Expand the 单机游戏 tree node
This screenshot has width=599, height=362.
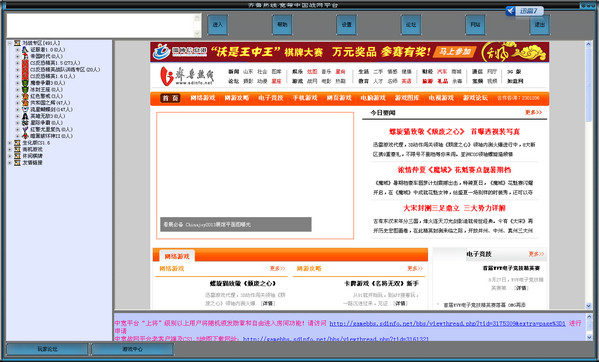[10, 149]
